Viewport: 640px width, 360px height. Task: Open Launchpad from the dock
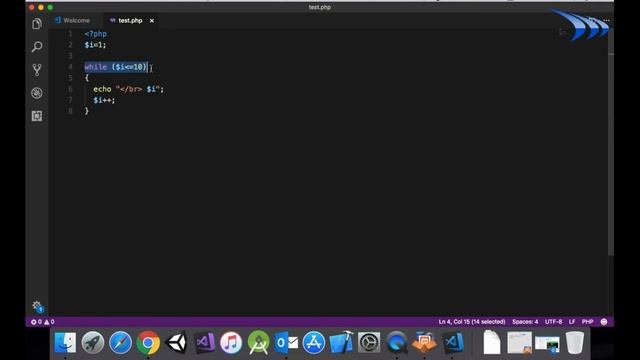click(x=93, y=342)
